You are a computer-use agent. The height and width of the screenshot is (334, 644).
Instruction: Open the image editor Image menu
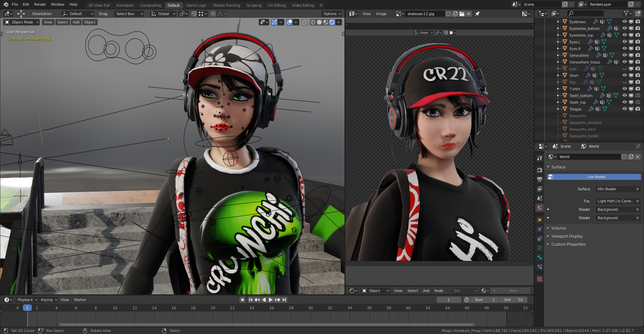(x=381, y=14)
